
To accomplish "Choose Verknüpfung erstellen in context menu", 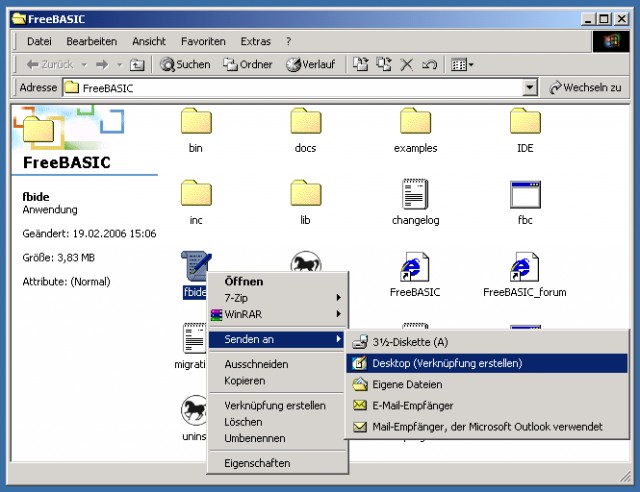I will (278, 405).
